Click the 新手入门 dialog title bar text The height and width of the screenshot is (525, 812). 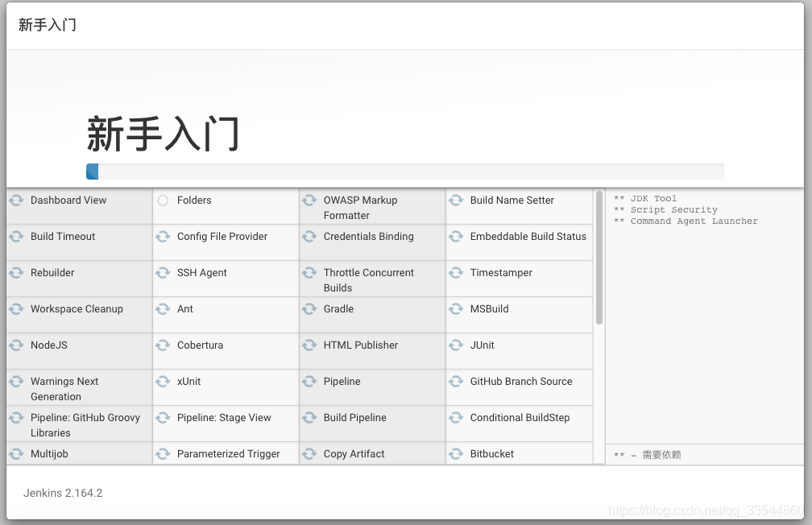pyautogui.click(x=47, y=25)
